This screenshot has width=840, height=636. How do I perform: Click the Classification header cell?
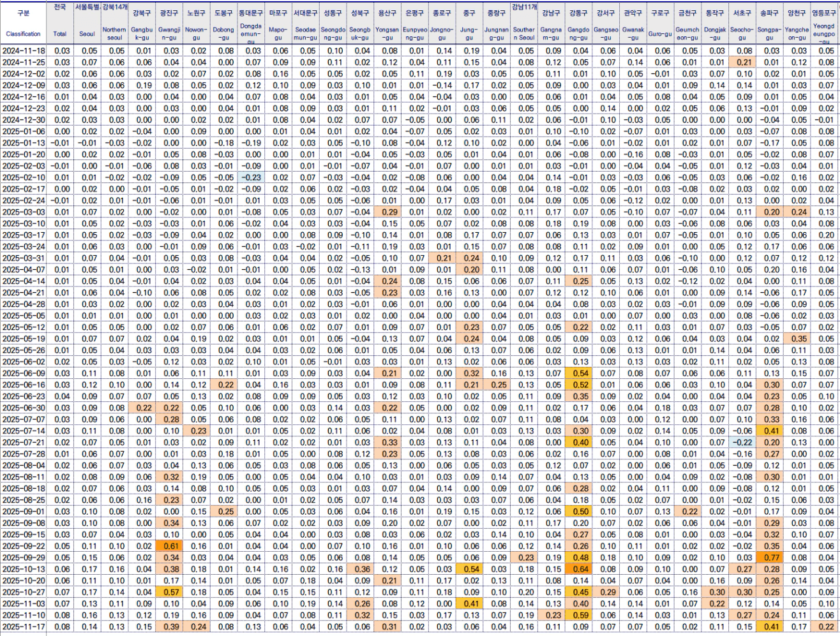[23, 34]
